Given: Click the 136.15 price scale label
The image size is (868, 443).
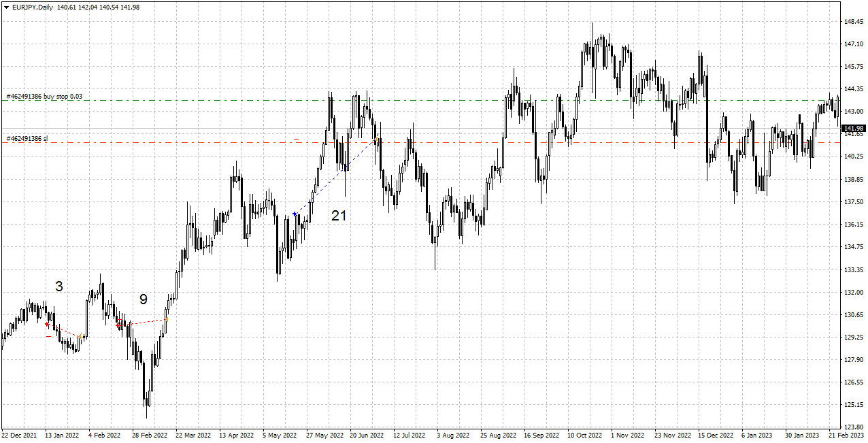Looking at the screenshot, I should [854, 225].
